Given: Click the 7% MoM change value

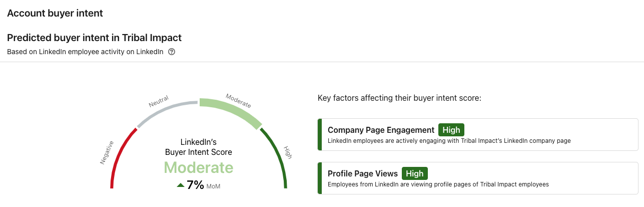Looking at the screenshot, I should (195, 185).
